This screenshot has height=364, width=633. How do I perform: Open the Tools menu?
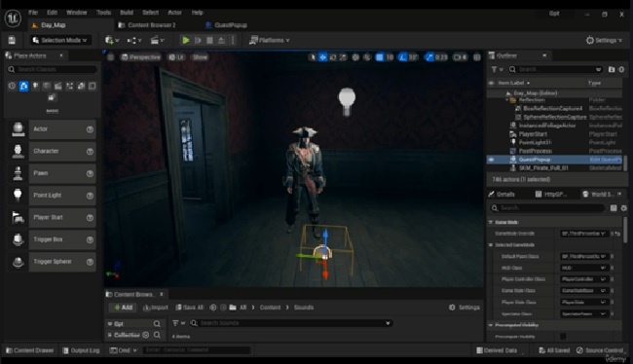pos(103,13)
